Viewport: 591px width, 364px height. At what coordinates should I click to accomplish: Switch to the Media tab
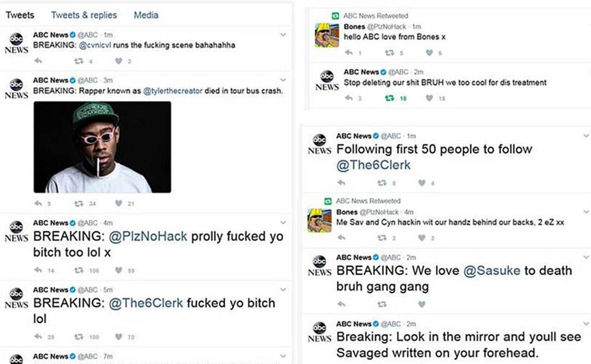(145, 15)
